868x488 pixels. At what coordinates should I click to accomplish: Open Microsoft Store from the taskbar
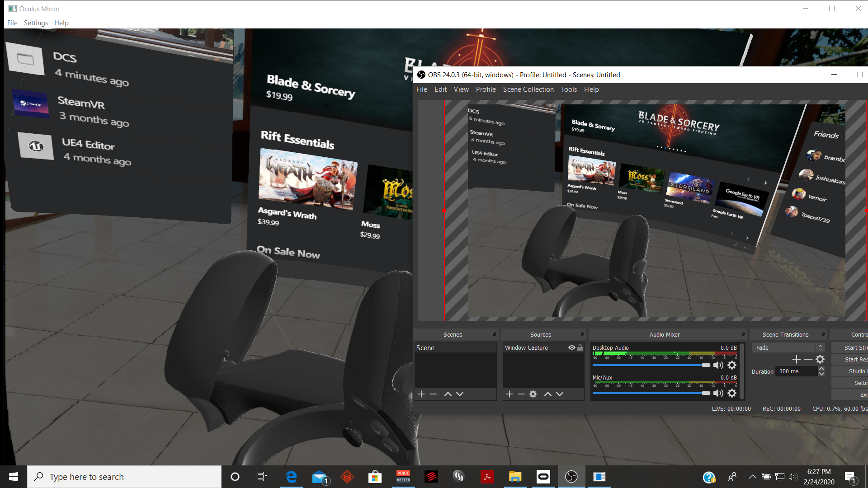coord(375,477)
